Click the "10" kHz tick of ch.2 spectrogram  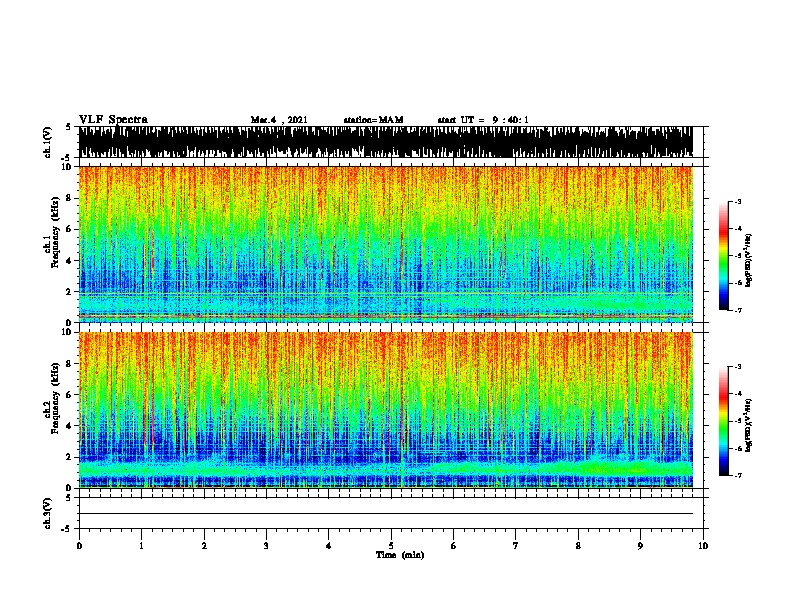click(x=69, y=332)
